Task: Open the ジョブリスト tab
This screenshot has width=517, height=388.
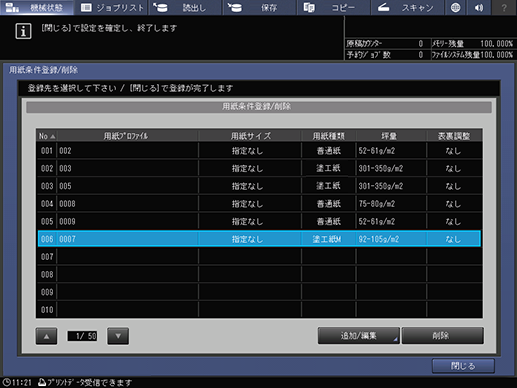Action: (112, 7)
